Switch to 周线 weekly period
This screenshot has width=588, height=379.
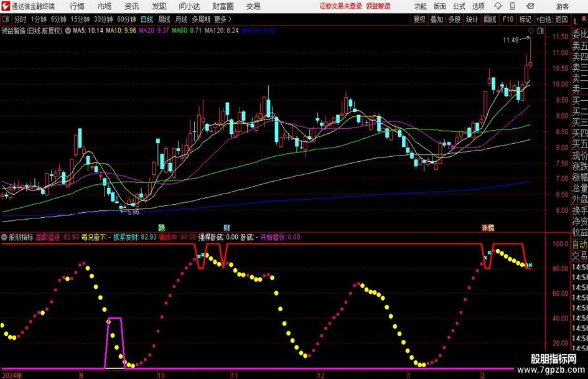(x=164, y=19)
